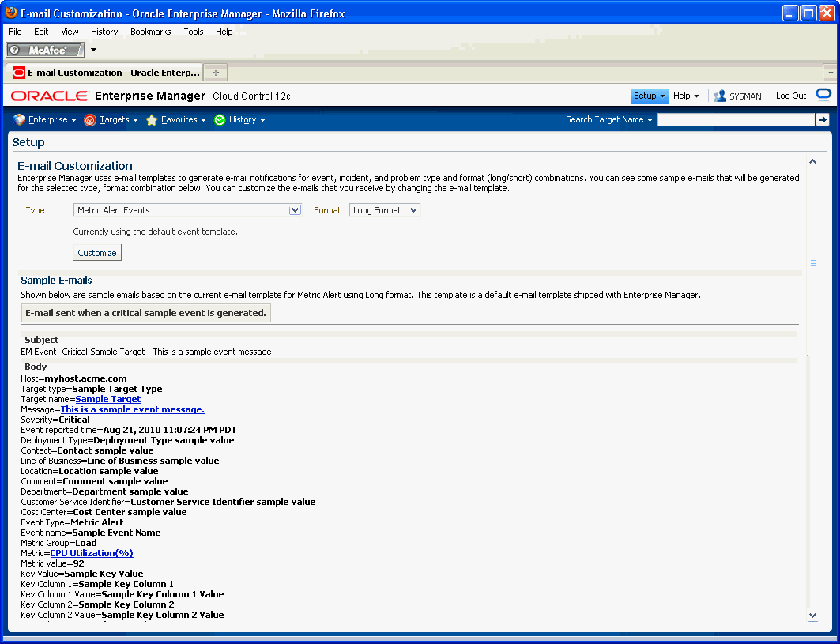Open the Help menu in menu bar
Viewport: 840px width, 644px height.
pyautogui.click(x=224, y=32)
